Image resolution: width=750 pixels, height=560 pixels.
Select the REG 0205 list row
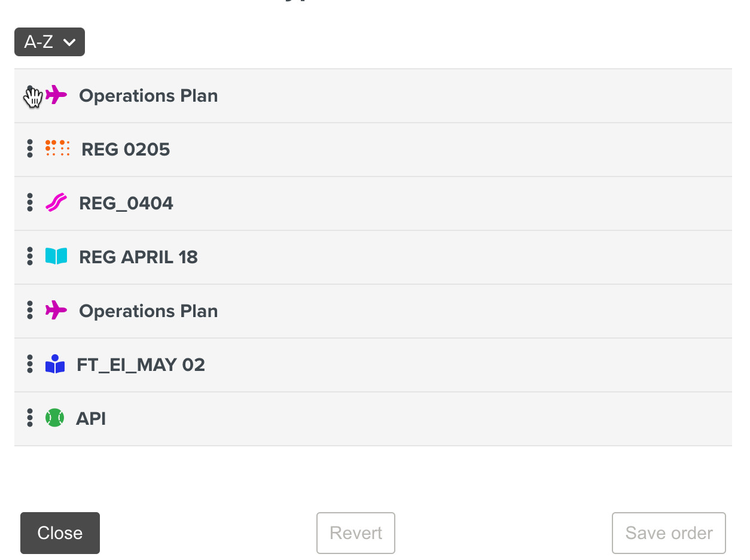click(x=373, y=150)
